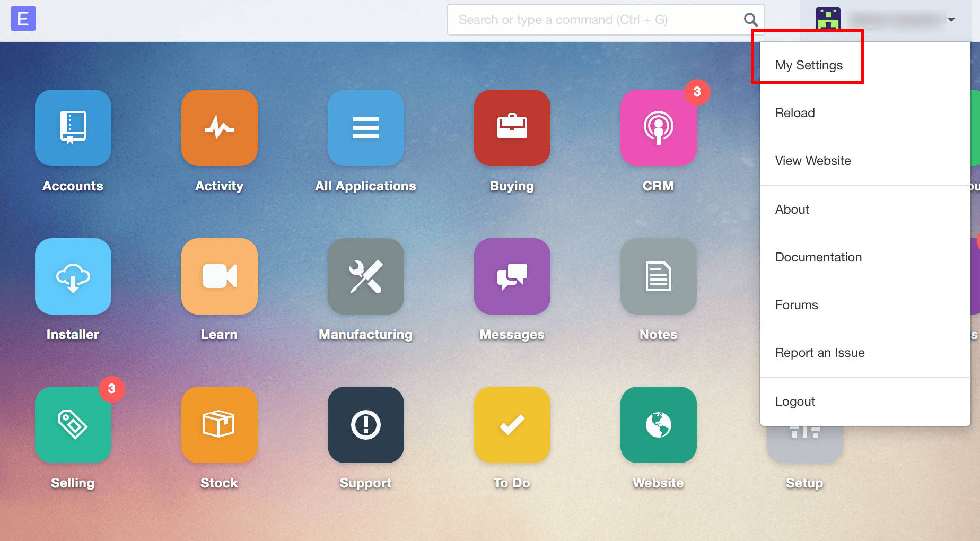Click View Website menu entry

click(x=813, y=161)
